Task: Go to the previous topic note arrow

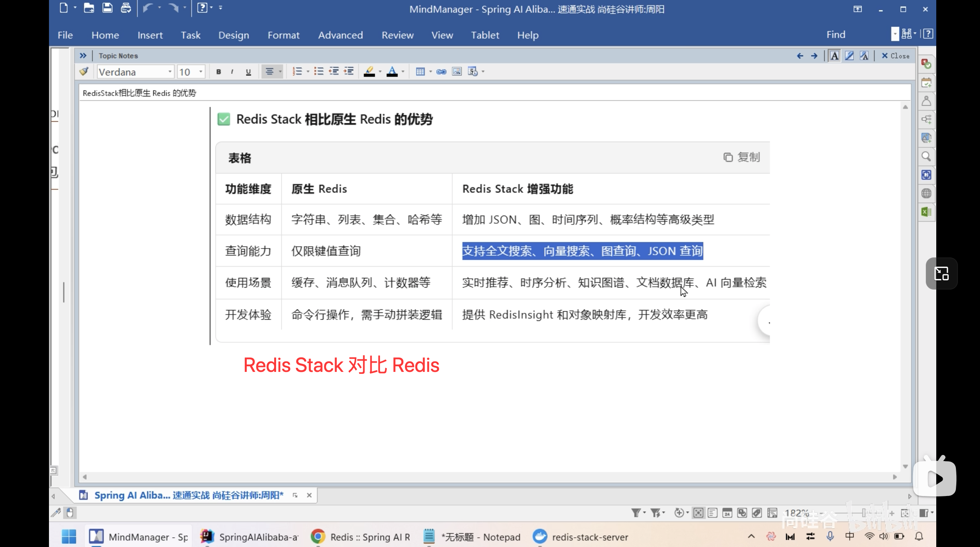Action: click(800, 56)
